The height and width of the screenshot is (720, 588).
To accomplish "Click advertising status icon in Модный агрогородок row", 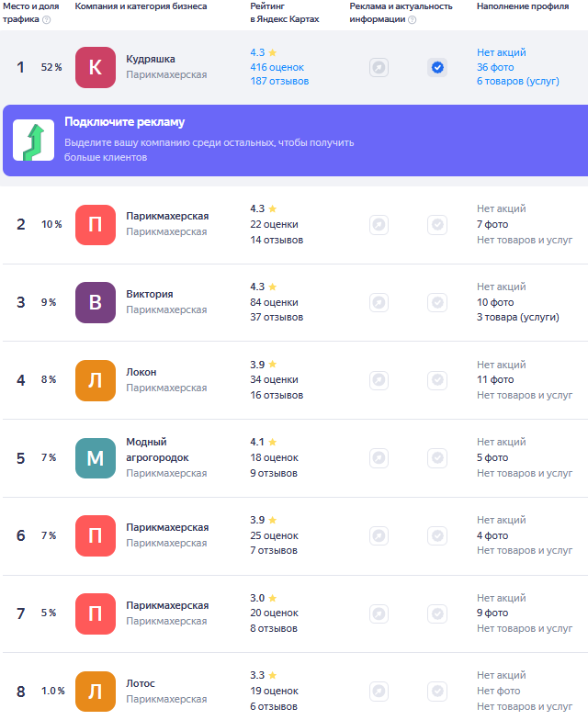I will [x=379, y=457].
